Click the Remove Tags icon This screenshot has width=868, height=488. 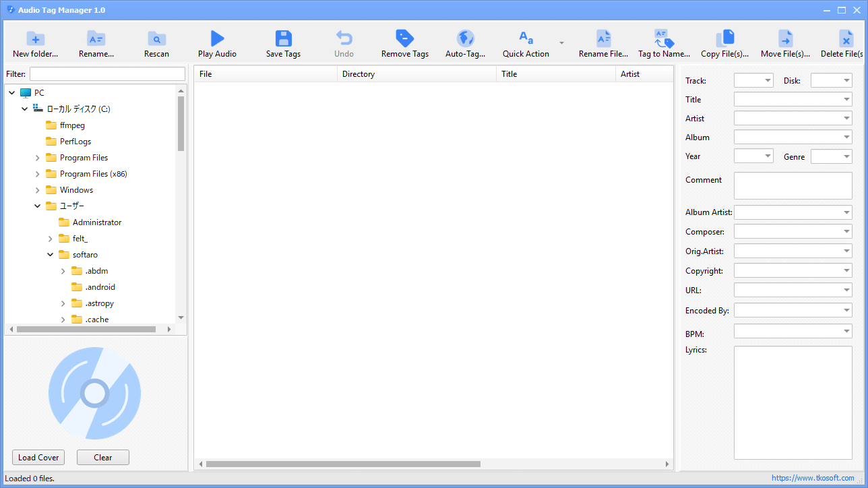point(405,38)
